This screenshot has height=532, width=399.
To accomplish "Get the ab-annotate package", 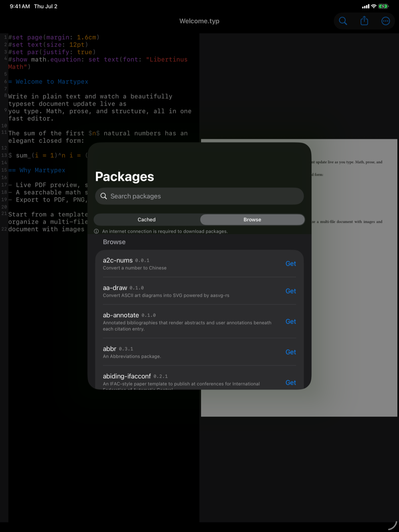I will [290, 321].
